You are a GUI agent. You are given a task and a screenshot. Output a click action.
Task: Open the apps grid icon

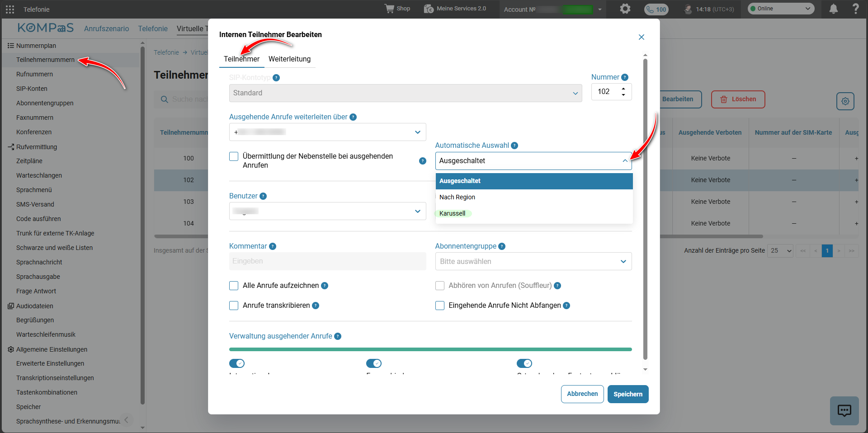pyautogui.click(x=10, y=9)
